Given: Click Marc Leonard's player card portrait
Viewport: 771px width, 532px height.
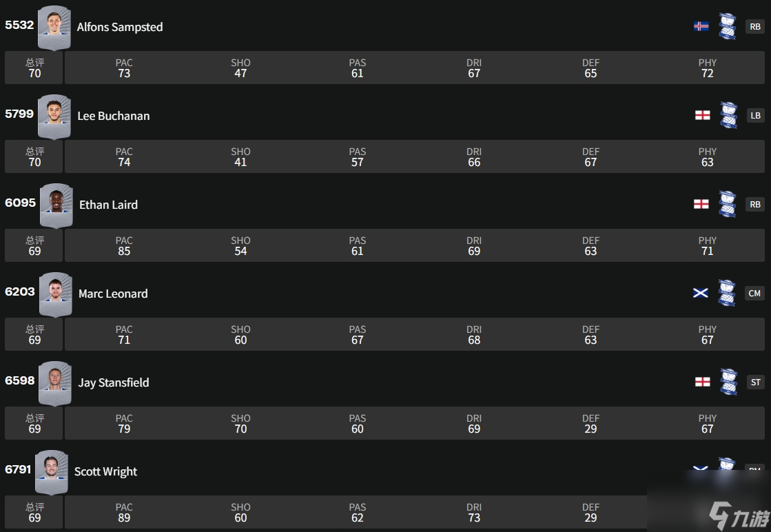Looking at the screenshot, I should pos(55,294).
